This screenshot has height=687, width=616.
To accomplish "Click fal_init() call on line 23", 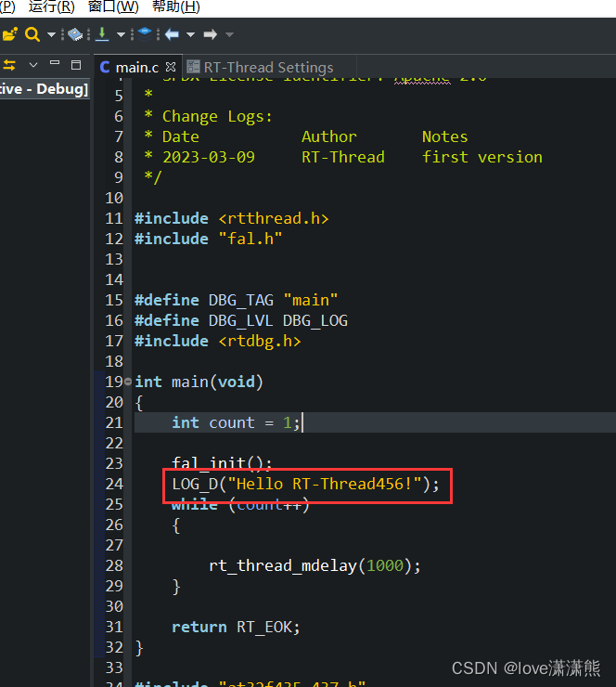I will click(x=222, y=461).
